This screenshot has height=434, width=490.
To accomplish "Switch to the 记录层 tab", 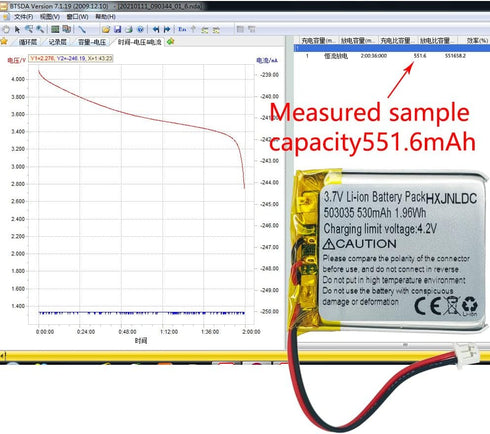I will click(57, 42).
